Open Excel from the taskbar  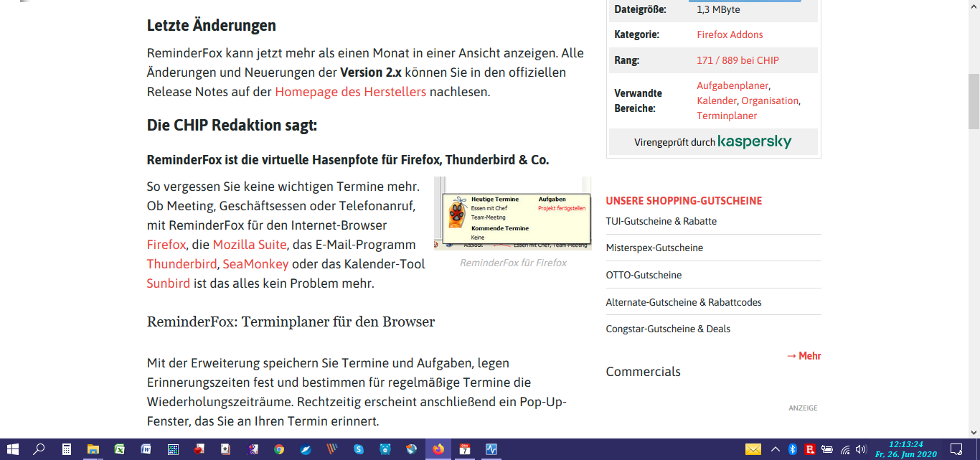(x=119, y=449)
